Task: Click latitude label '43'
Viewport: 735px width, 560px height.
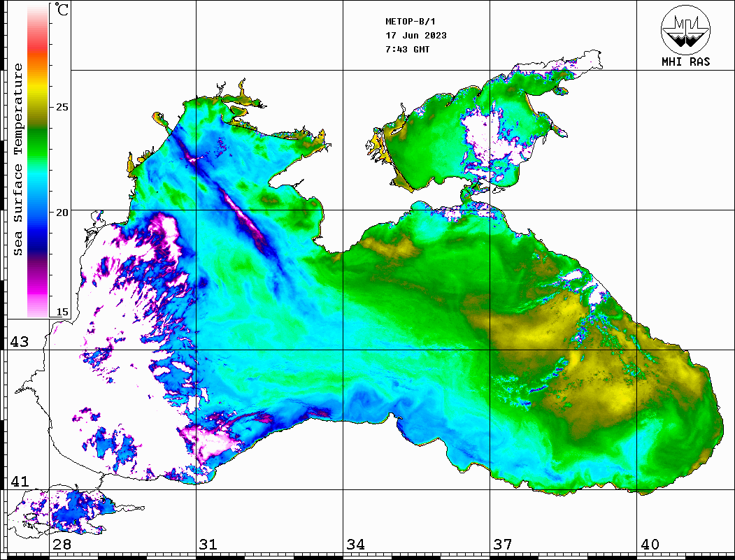Action: (20, 342)
